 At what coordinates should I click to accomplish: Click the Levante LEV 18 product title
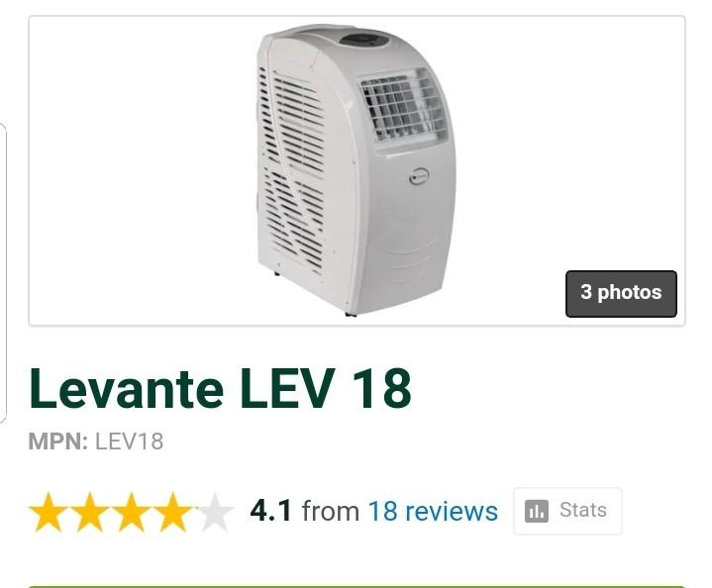220,388
